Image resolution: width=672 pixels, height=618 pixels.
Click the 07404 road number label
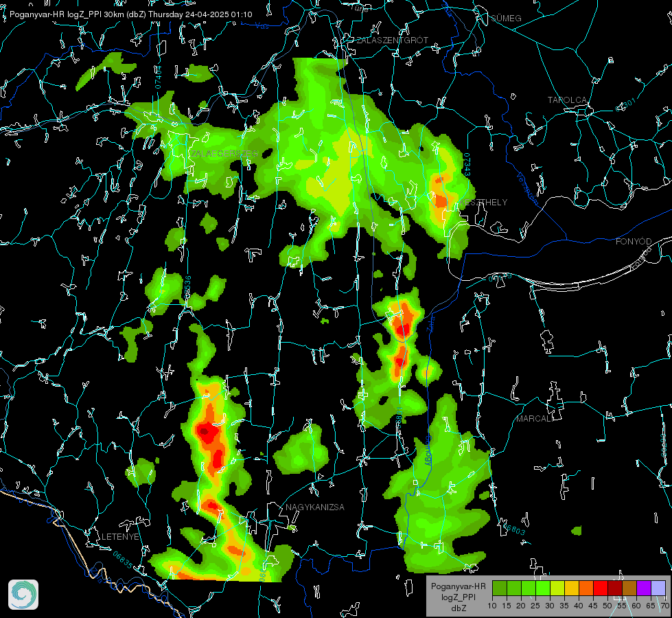(x=158, y=77)
